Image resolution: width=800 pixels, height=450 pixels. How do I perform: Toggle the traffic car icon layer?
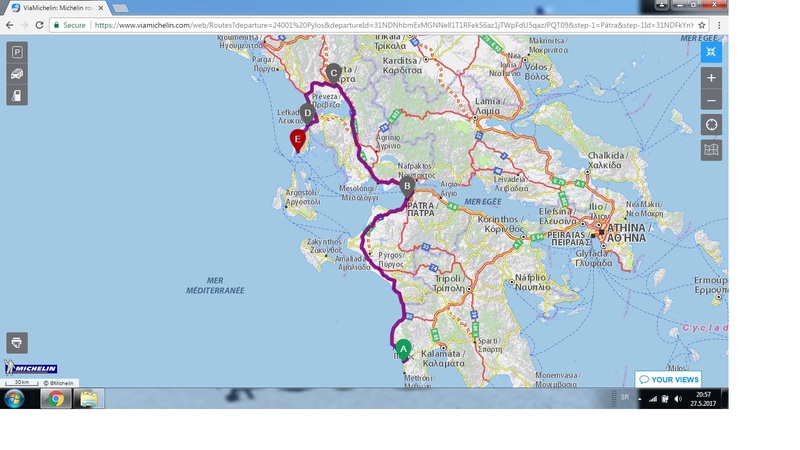[17, 74]
